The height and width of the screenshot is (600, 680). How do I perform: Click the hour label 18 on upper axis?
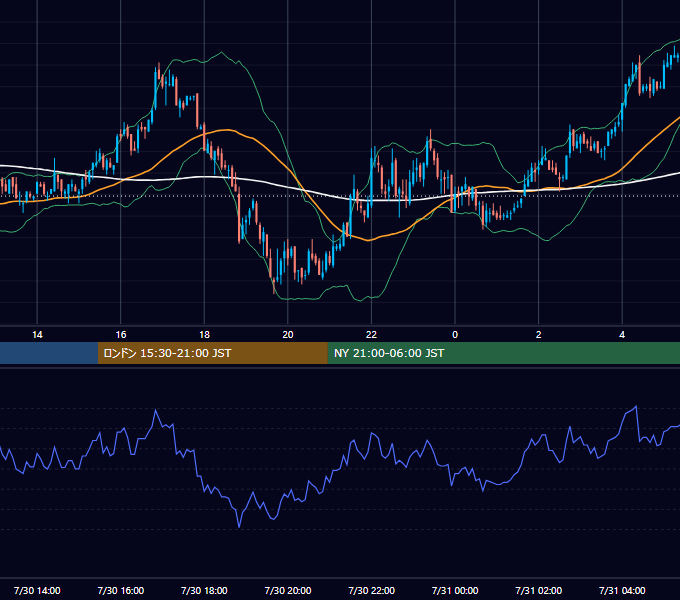click(204, 335)
